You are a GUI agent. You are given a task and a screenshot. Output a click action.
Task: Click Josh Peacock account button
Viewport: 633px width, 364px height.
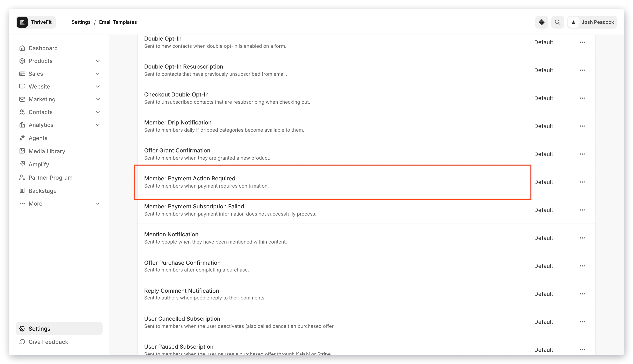click(592, 22)
